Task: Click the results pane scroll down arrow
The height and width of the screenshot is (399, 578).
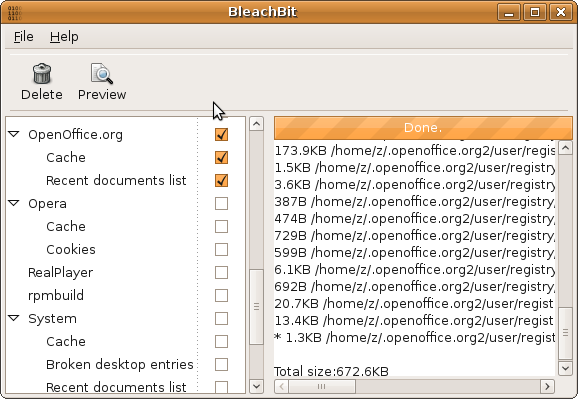Action: pyautogui.click(x=565, y=368)
